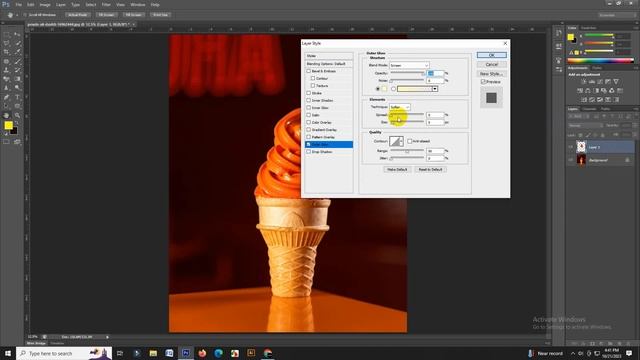Image resolution: width=640 pixels, height=360 pixels.
Task: Click OK in Layer Style dialog
Action: coord(491,55)
